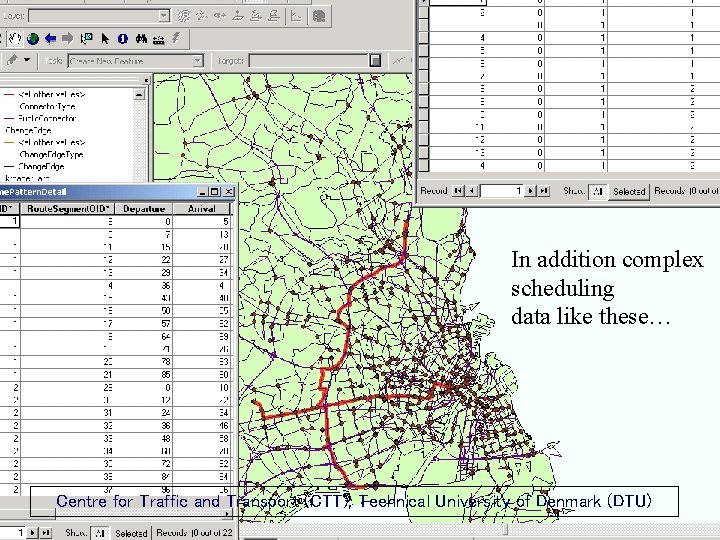Close the table of contents panel with x

coord(146,80)
